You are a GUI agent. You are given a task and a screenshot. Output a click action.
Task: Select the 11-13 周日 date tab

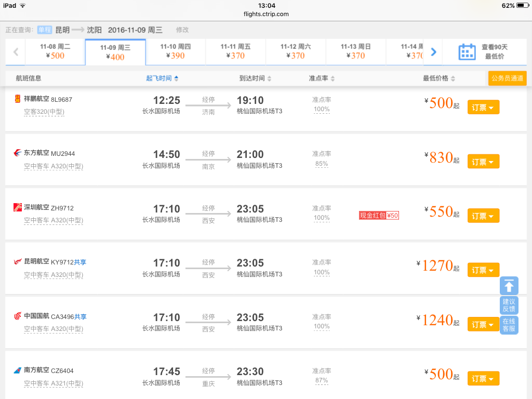(x=355, y=52)
